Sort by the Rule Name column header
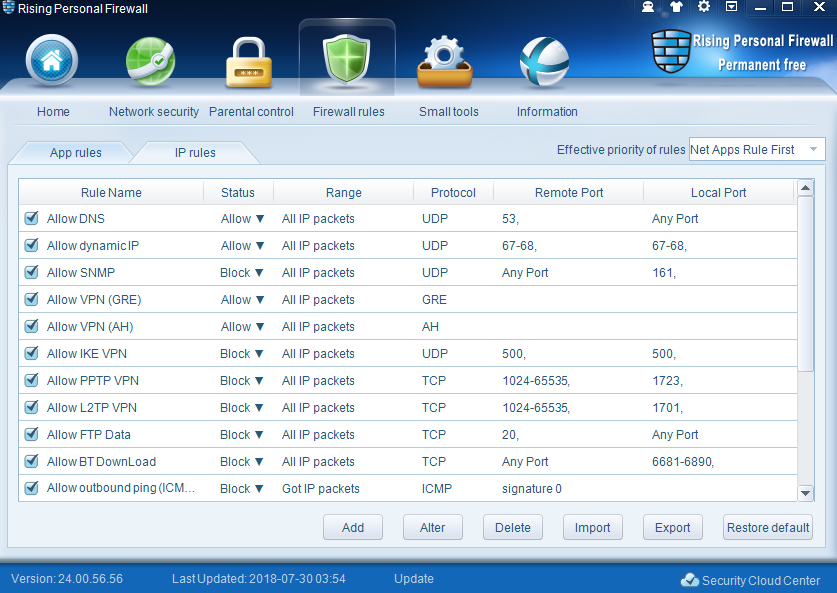The height and width of the screenshot is (593, 837). [111, 193]
